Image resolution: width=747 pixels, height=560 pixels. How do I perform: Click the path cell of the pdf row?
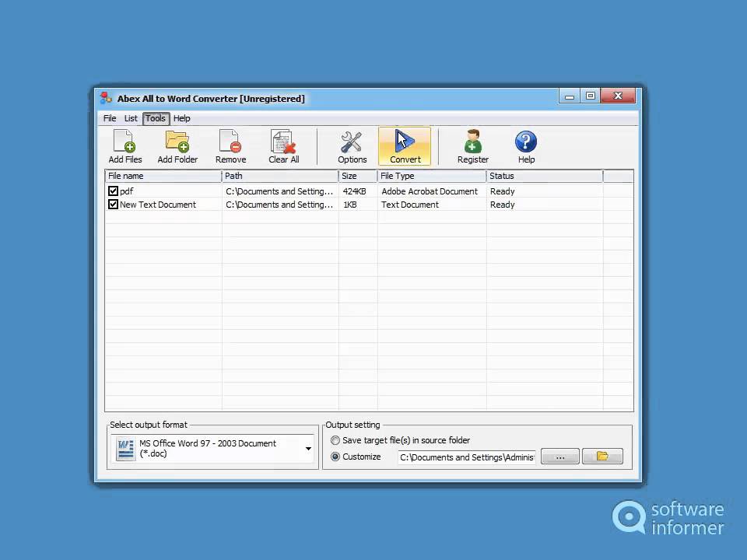[279, 191]
